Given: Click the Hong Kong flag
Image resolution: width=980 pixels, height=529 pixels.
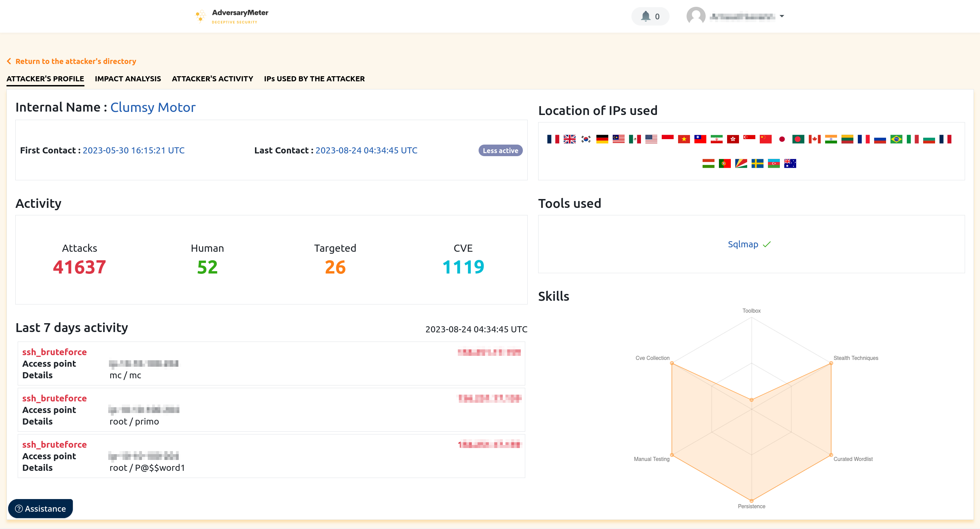Looking at the screenshot, I should point(733,139).
